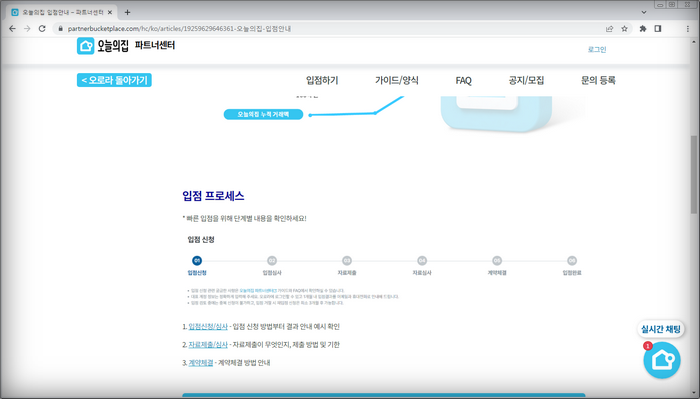Open Chrome three-dot menu
Screen dimensions: 700x399
click(x=688, y=29)
